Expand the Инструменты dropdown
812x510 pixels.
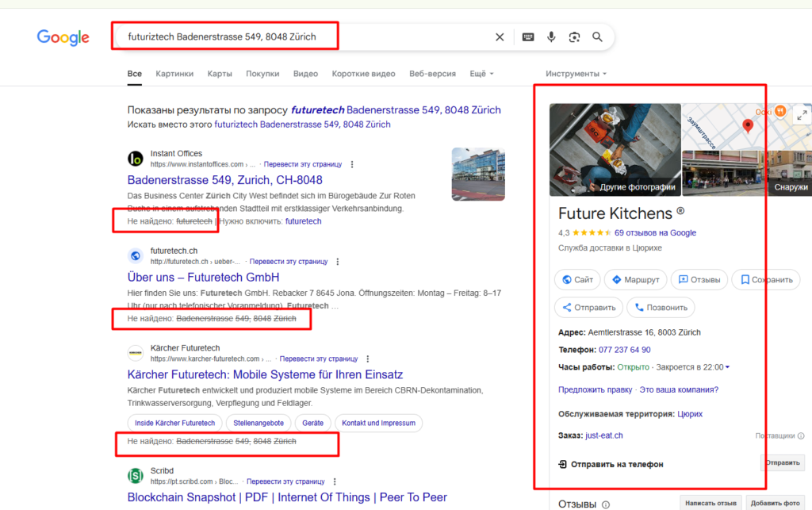[576, 74]
